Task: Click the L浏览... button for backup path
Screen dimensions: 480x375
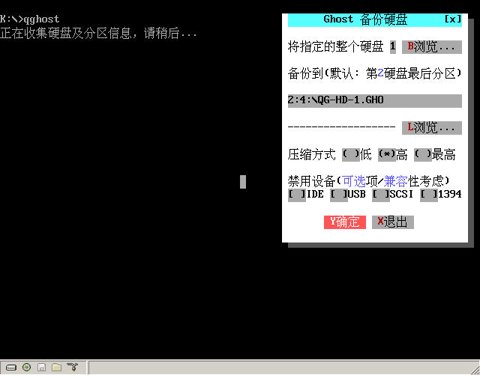Action: [x=432, y=128]
